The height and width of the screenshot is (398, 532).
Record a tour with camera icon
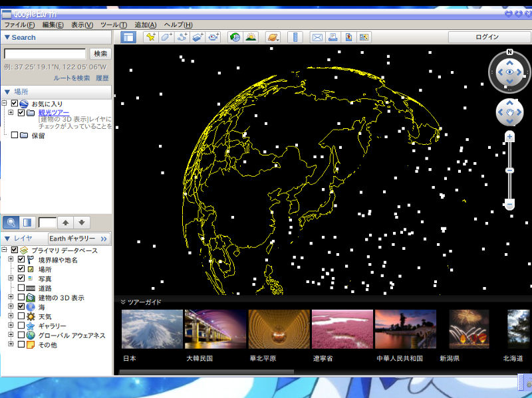pos(213,37)
